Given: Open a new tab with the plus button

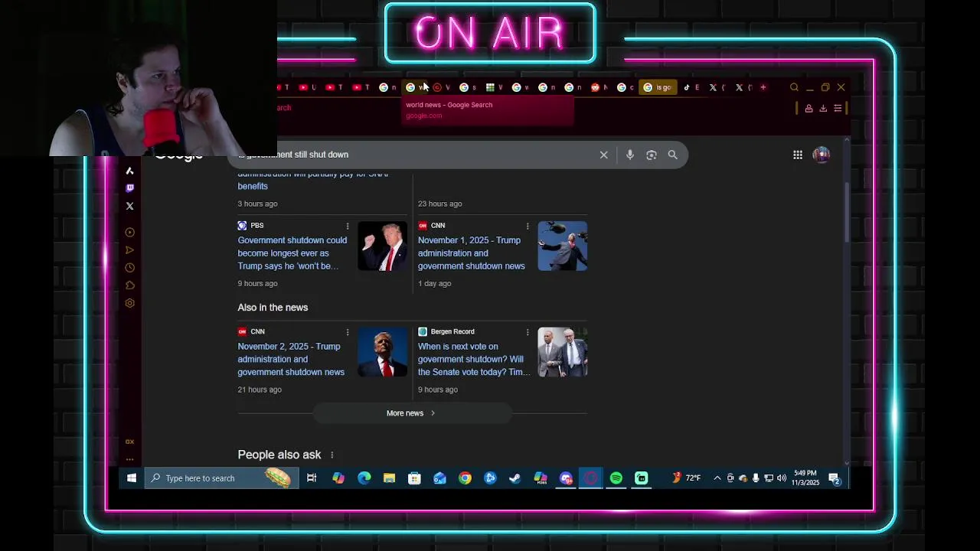Looking at the screenshot, I should pyautogui.click(x=763, y=87).
